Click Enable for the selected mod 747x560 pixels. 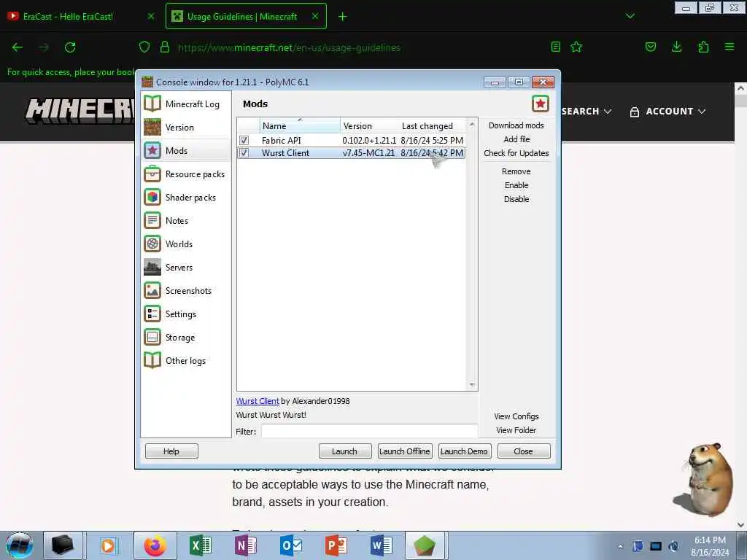coord(516,185)
